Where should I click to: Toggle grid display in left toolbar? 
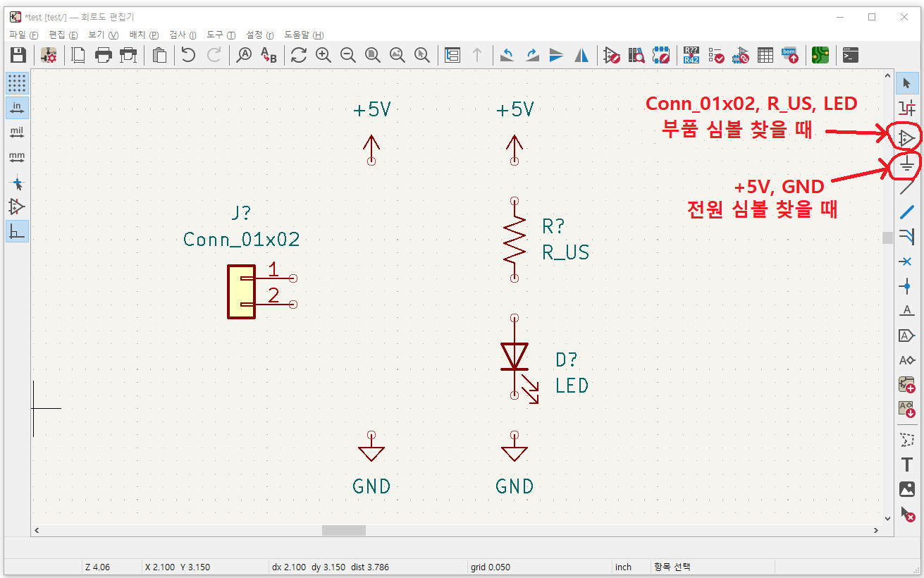[x=18, y=83]
